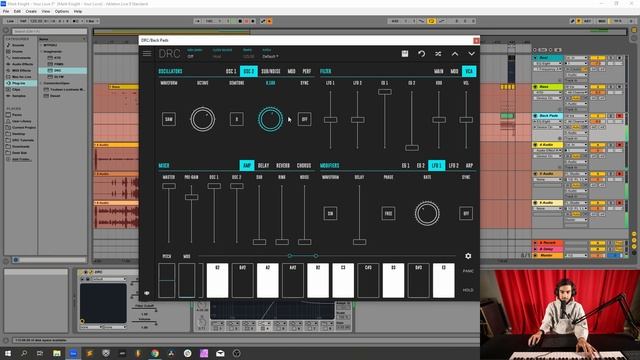
Task: Randomize the patch with the shuffle icon
Action: [x=438, y=53]
